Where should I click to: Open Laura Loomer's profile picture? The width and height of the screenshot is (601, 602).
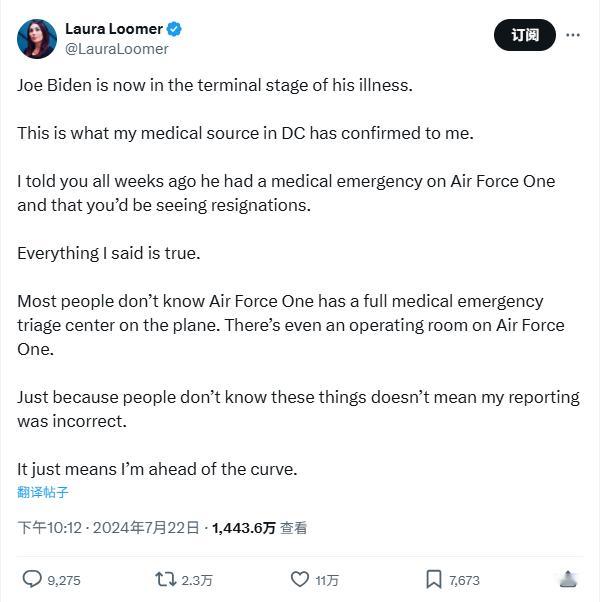[37, 39]
